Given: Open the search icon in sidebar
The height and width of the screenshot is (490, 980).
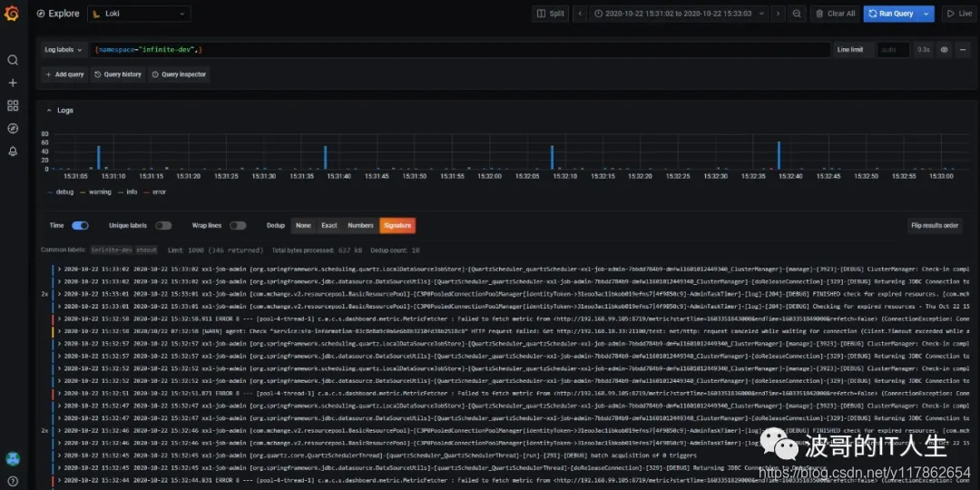Looking at the screenshot, I should click(13, 60).
